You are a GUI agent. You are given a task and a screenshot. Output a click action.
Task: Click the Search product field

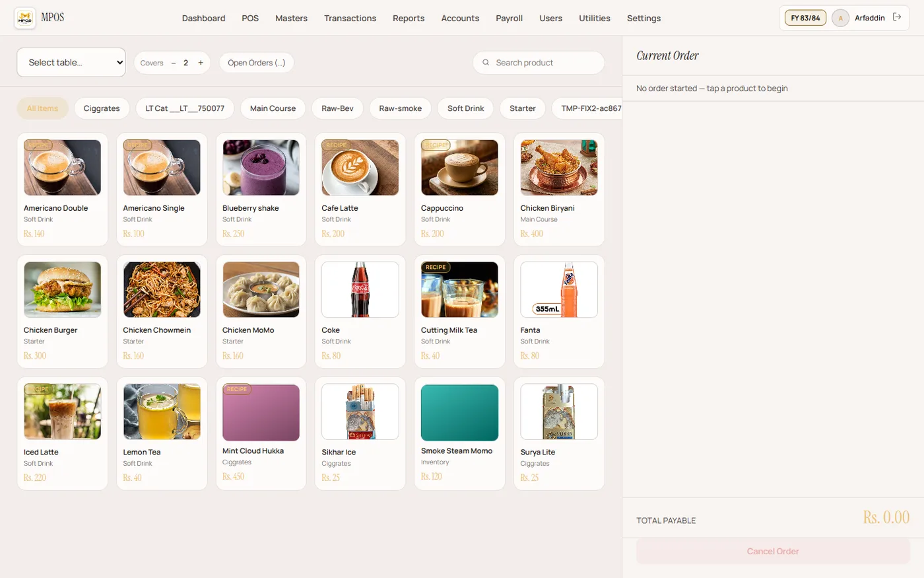539,63
